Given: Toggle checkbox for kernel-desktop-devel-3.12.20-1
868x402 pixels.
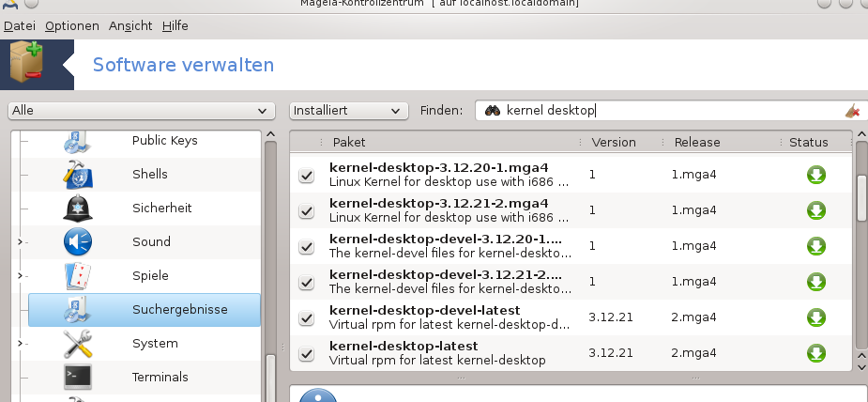Looking at the screenshot, I should click(x=306, y=246).
